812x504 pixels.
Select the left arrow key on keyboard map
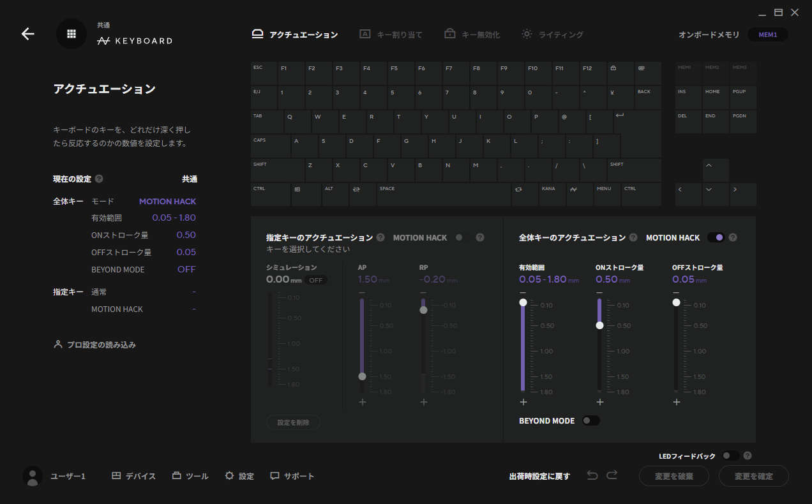click(688, 195)
